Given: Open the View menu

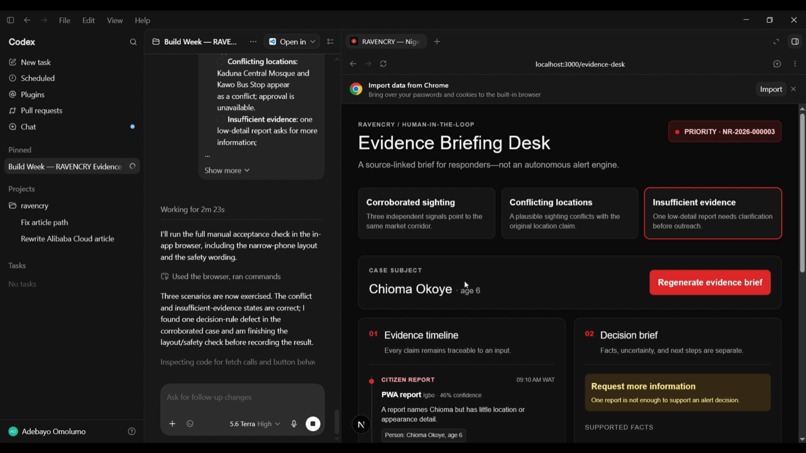Looking at the screenshot, I should pyautogui.click(x=115, y=21).
